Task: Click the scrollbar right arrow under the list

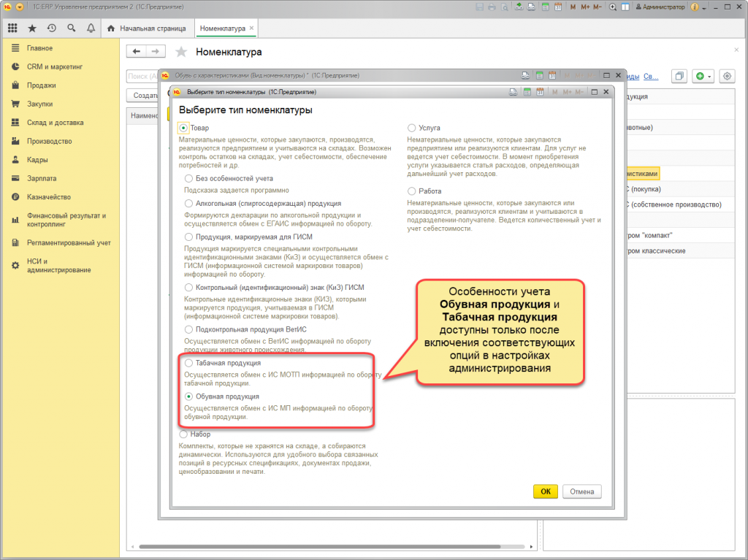Action: click(531, 547)
